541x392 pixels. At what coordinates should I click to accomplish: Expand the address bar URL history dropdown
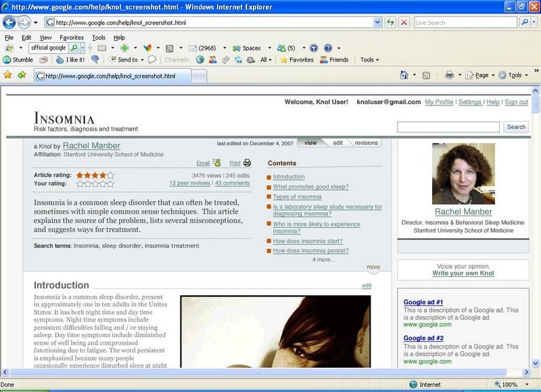pyautogui.click(x=377, y=22)
